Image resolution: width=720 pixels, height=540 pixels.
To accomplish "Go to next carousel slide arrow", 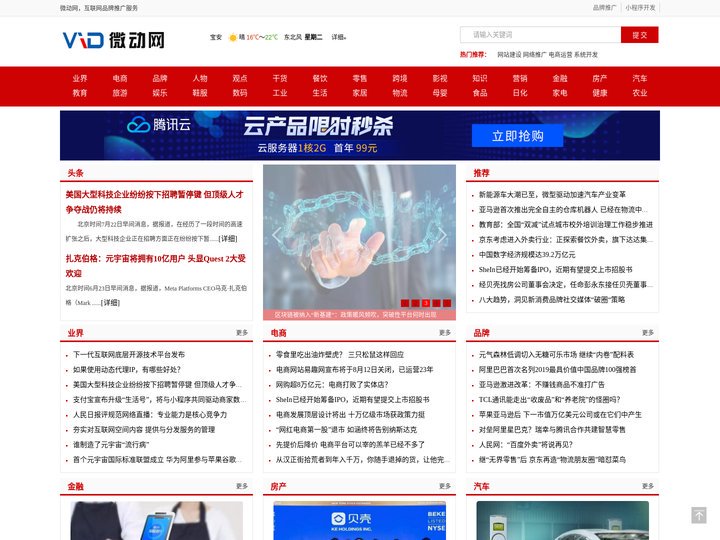I will click(x=442, y=235).
